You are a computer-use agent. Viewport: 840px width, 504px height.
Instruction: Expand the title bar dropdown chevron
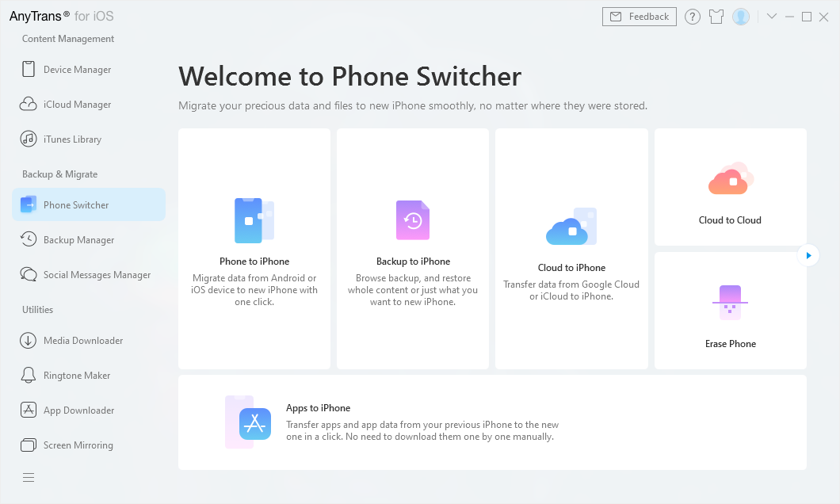772,17
